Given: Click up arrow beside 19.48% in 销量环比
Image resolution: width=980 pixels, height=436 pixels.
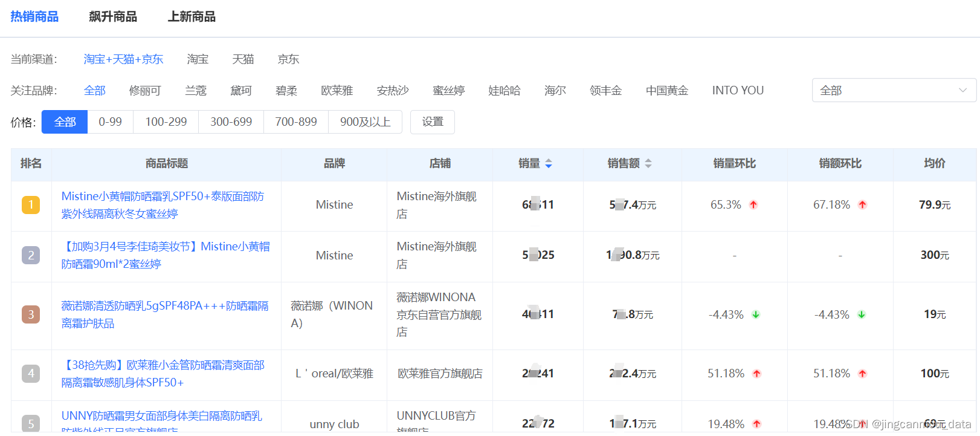Looking at the screenshot, I should tap(757, 424).
